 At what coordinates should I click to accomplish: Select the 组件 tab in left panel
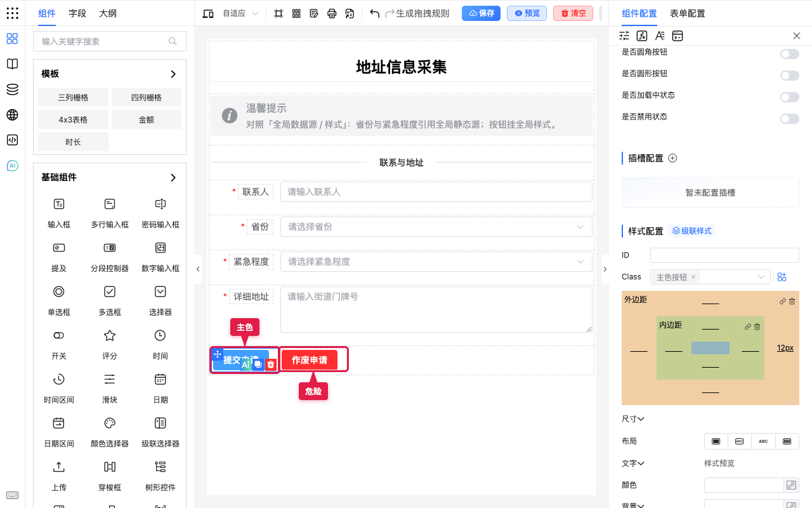pyautogui.click(x=47, y=13)
